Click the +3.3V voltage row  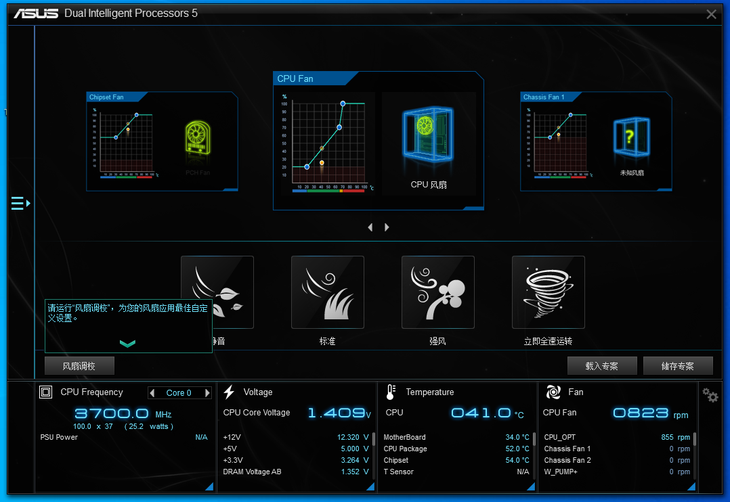pyautogui.click(x=296, y=460)
